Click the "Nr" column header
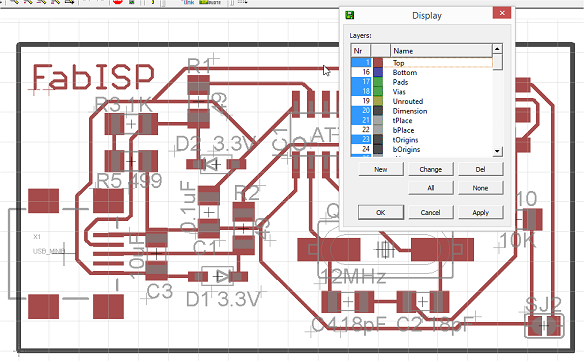 [x=361, y=51]
